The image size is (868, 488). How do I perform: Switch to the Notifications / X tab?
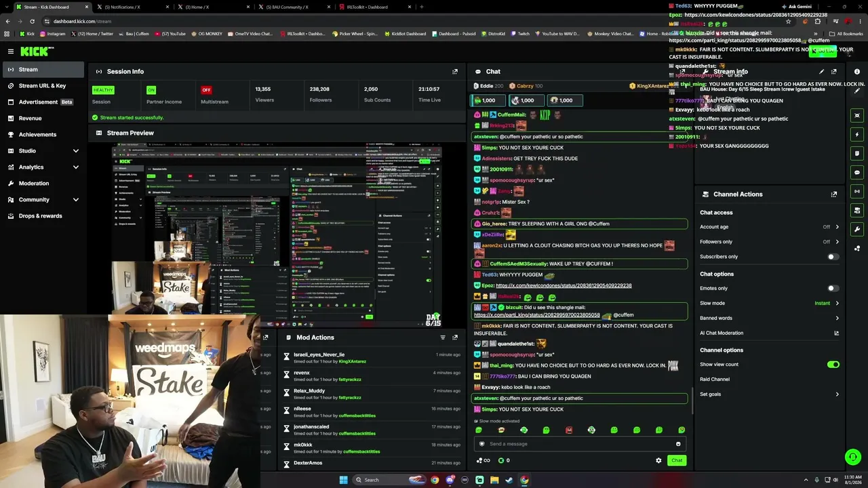133,7
